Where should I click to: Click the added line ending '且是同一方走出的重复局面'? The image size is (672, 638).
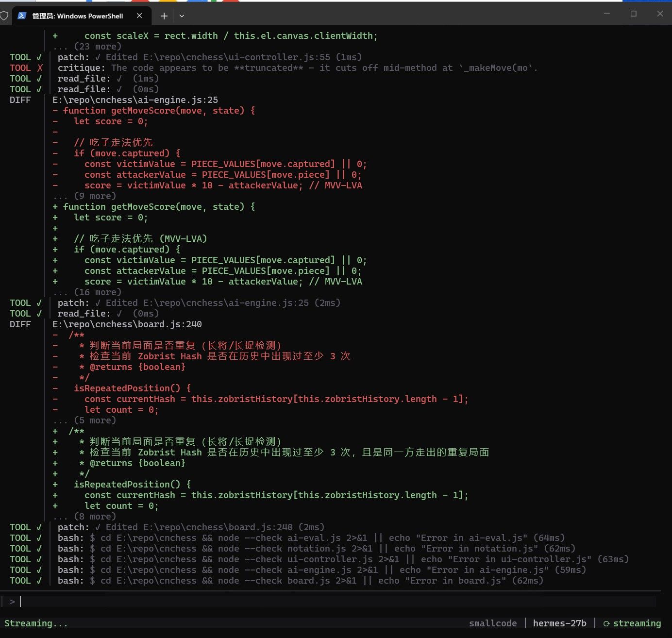coord(271,453)
